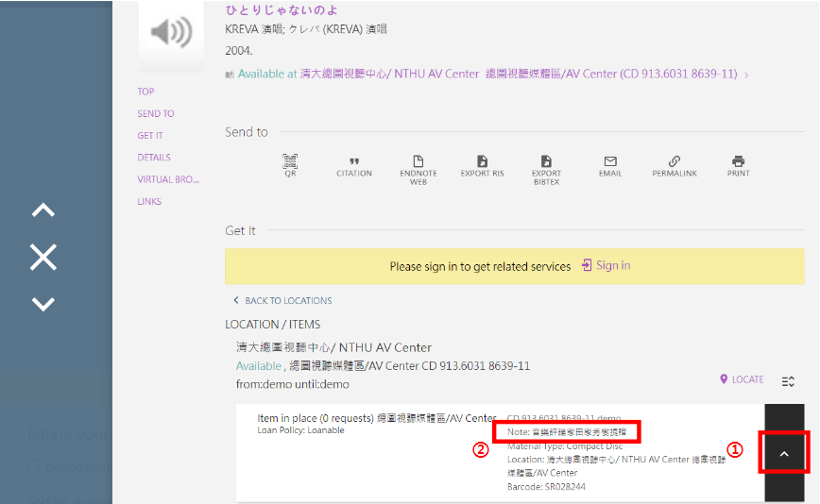Open the item sort/filter options icon
This screenshot has height=504, width=820.
pos(788,381)
